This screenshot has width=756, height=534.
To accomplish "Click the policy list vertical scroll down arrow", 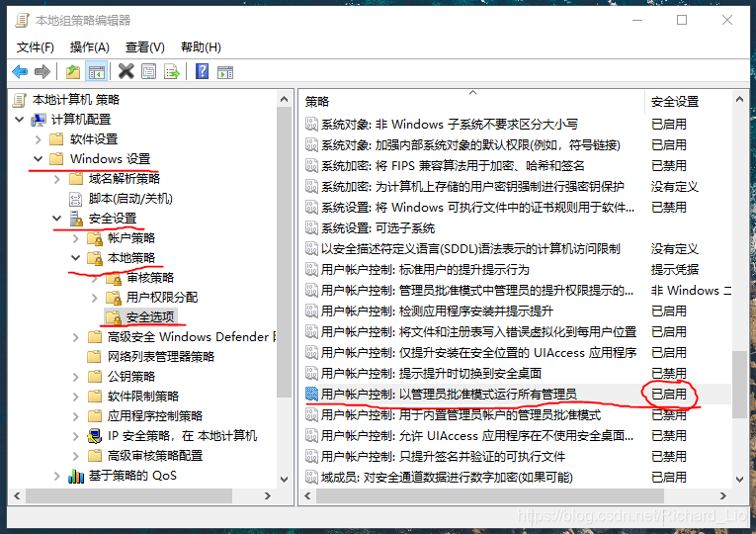I will [x=739, y=479].
